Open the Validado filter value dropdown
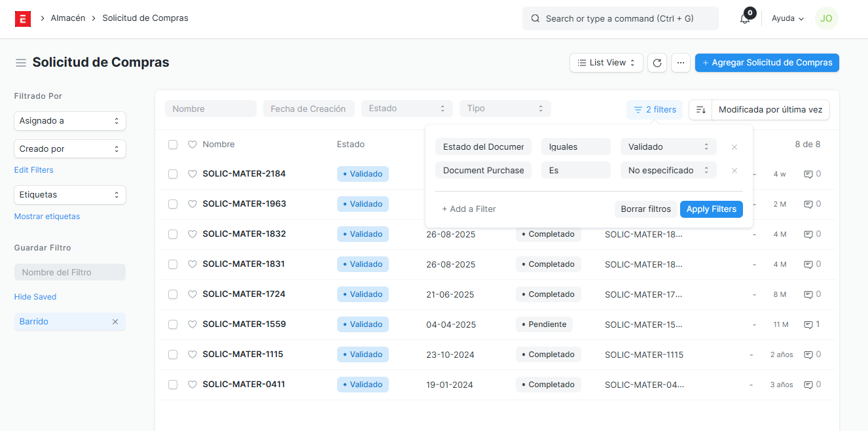868x431 pixels. [668, 147]
